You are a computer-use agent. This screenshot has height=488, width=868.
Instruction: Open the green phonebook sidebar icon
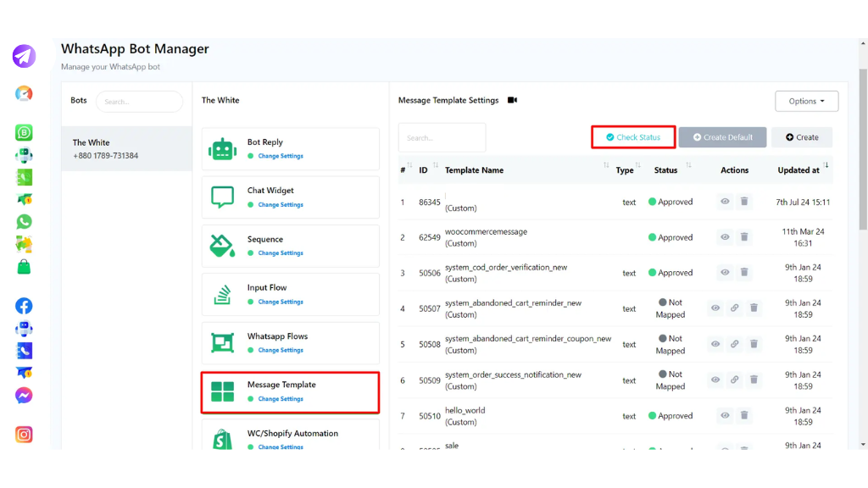(24, 177)
